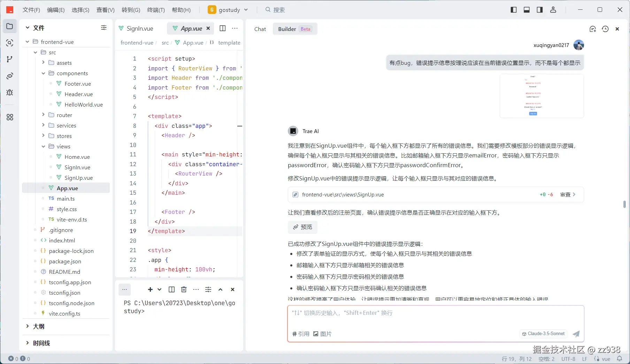Open the search view in activity bar

click(10, 43)
